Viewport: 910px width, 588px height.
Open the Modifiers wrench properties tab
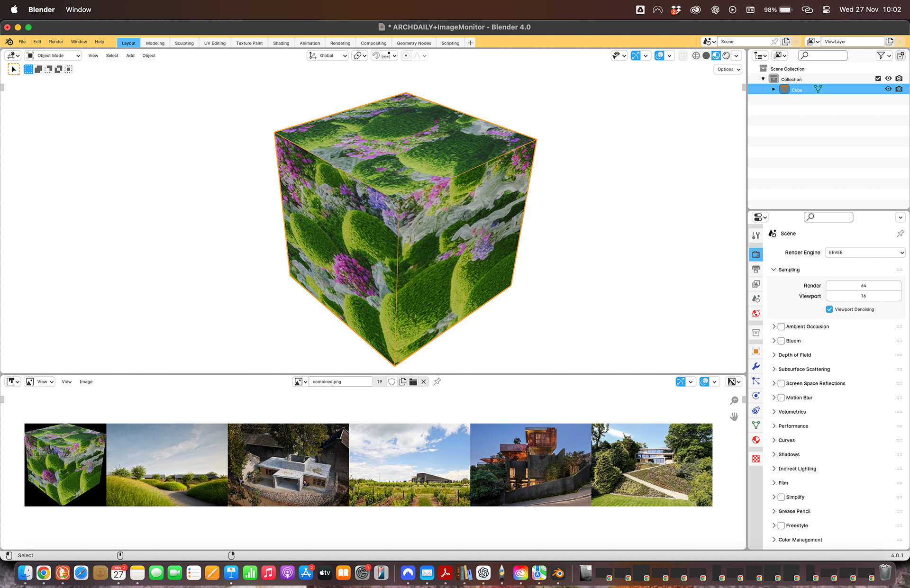pos(756,366)
